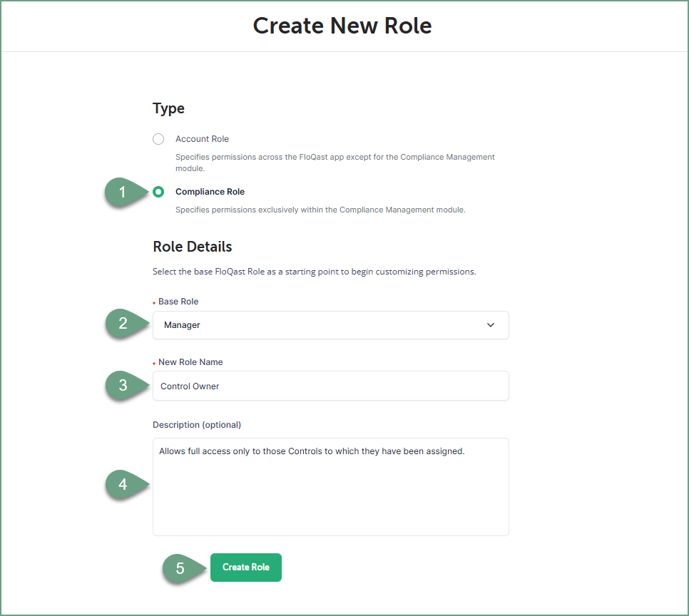Click the Type section heading
This screenshot has height=616, width=689.
coord(168,108)
